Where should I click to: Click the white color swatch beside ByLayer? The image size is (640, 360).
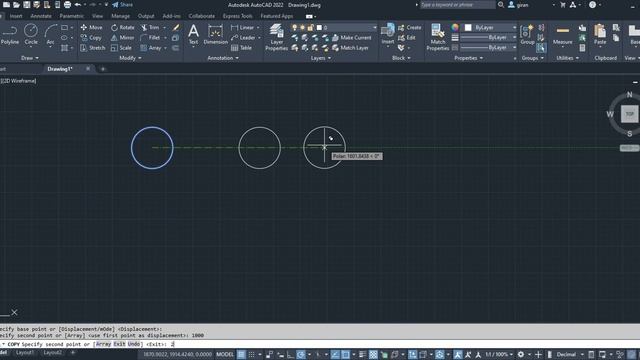tap(468, 27)
